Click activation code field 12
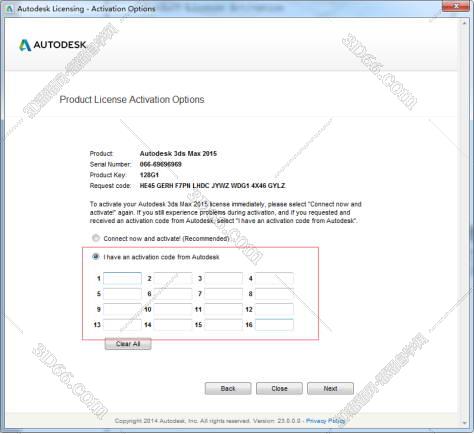Screen dimensions: 474x434 [x=274, y=309]
